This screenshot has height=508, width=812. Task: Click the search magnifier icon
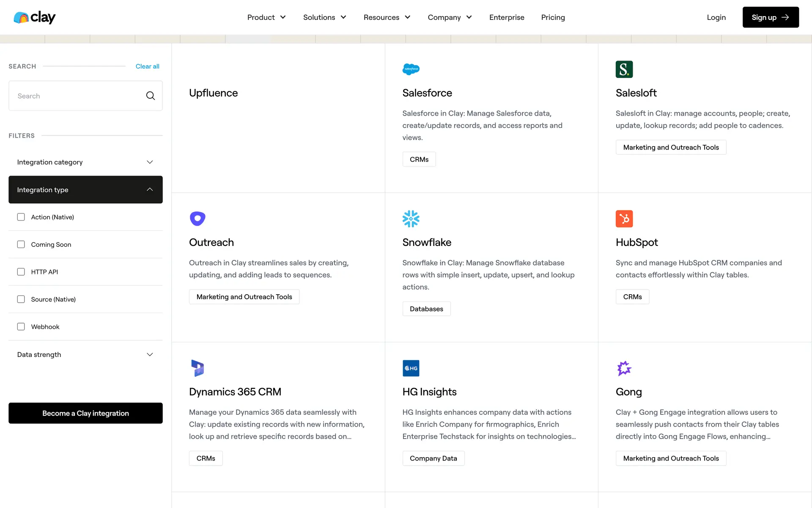(x=150, y=96)
